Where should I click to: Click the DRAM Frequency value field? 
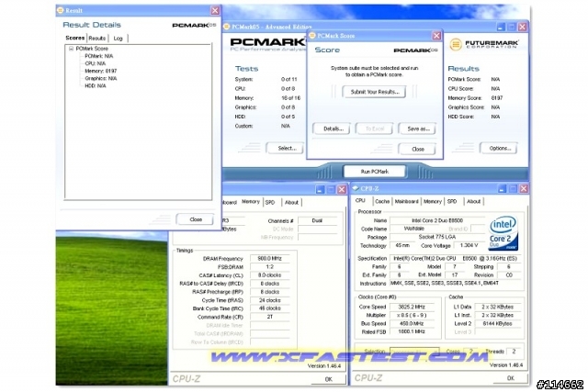tap(269, 259)
